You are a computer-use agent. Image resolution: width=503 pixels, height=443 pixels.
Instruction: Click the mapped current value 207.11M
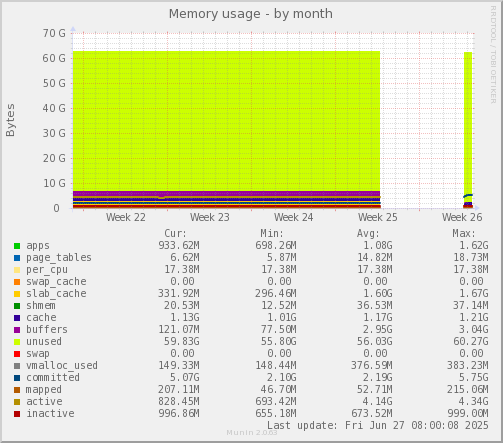pyautogui.click(x=179, y=390)
